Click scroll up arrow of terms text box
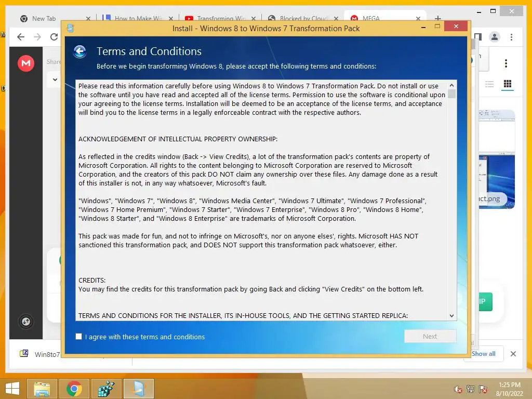 [x=451, y=85]
